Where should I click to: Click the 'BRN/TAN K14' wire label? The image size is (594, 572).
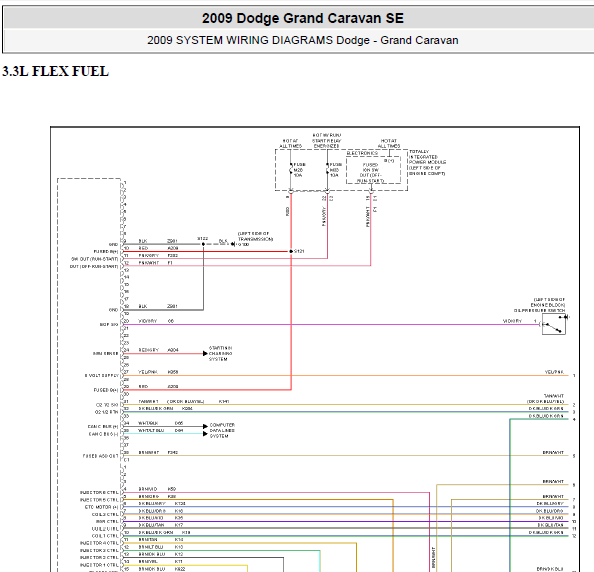(x=161, y=539)
